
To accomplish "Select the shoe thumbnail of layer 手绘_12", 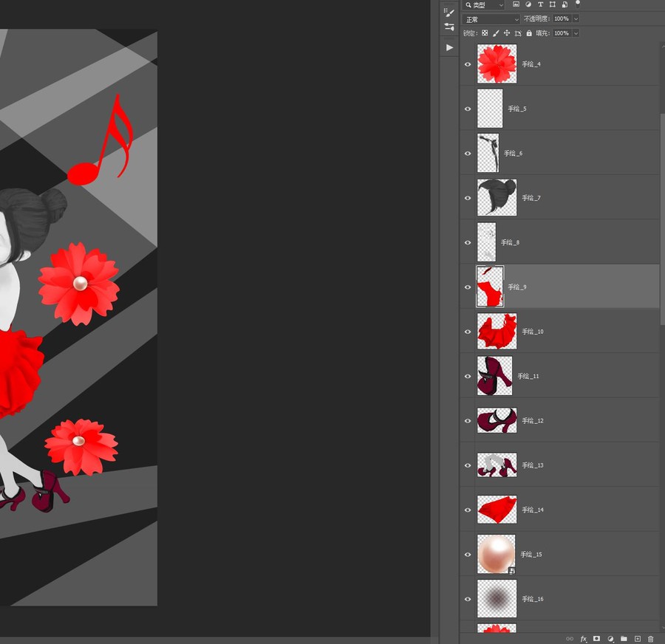I will coord(497,420).
